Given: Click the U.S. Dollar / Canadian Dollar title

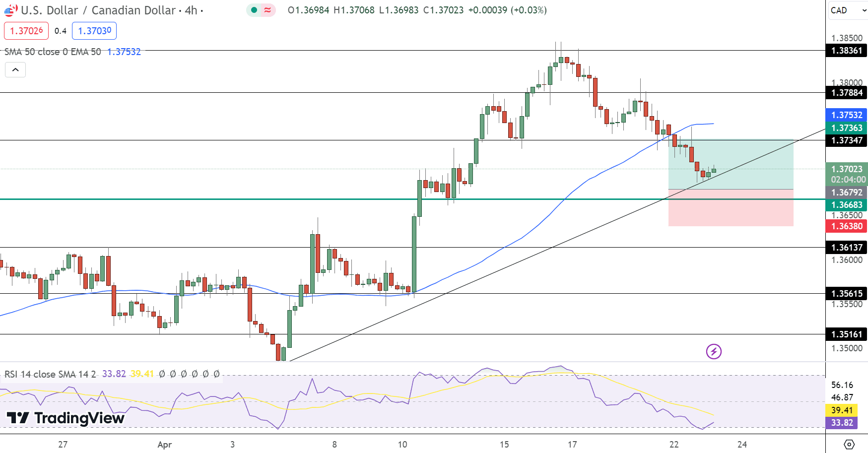Looking at the screenshot, I should [x=98, y=10].
